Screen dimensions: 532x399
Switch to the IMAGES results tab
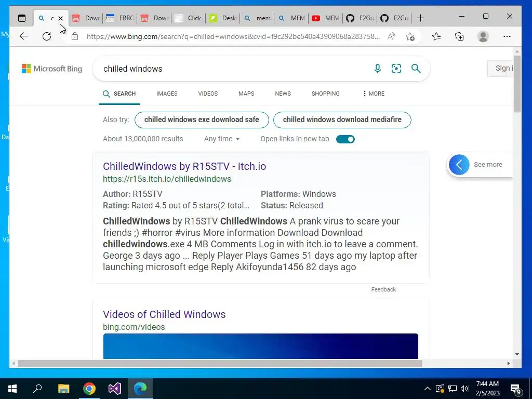167,94
